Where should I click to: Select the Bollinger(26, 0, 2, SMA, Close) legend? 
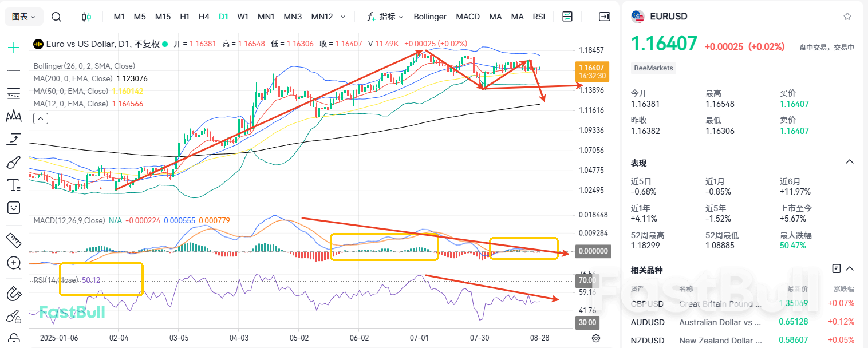click(84, 66)
